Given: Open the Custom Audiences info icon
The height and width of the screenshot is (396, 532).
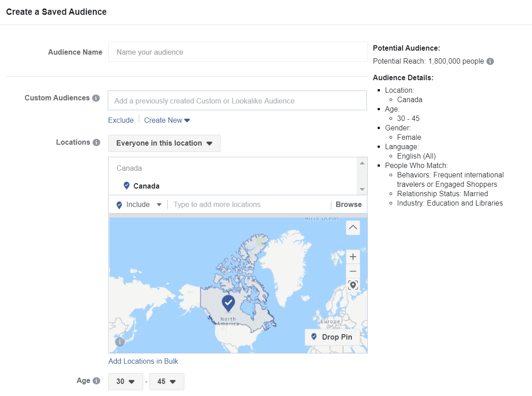Looking at the screenshot, I should pyautogui.click(x=96, y=98).
